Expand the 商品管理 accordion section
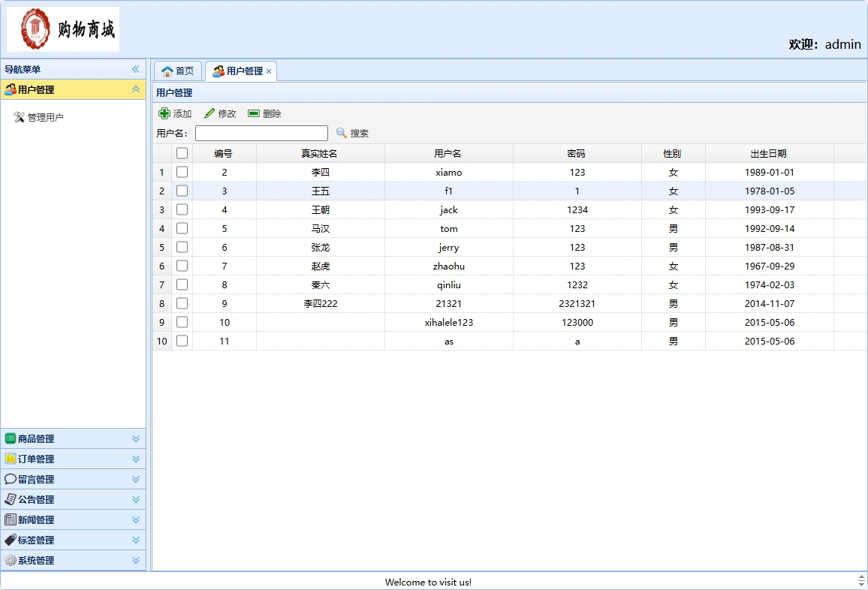 pos(136,438)
